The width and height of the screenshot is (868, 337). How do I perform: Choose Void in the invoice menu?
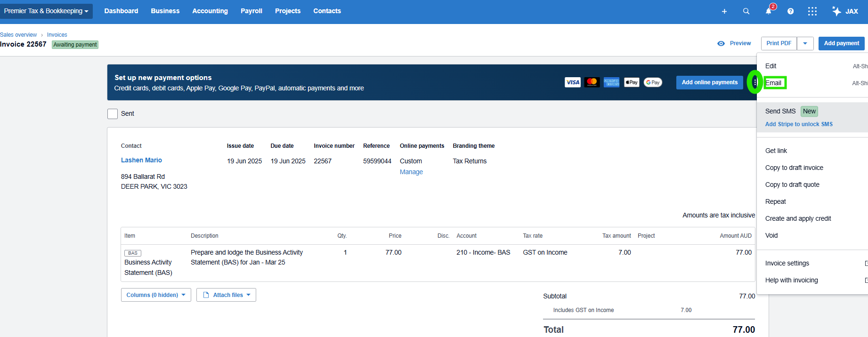point(771,235)
